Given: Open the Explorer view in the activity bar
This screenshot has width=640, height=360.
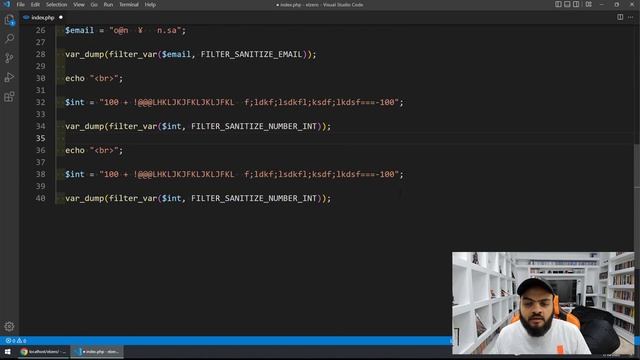Looking at the screenshot, I should click(9, 20).
